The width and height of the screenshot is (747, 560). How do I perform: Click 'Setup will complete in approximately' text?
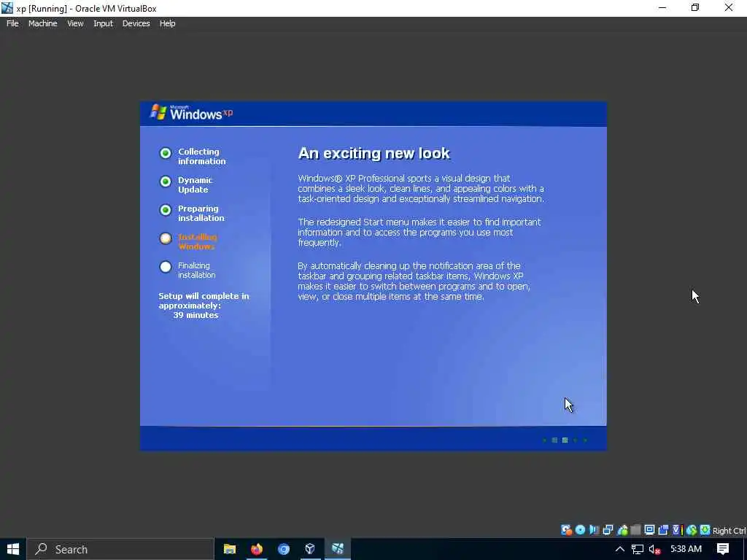[x=204, y=301]
